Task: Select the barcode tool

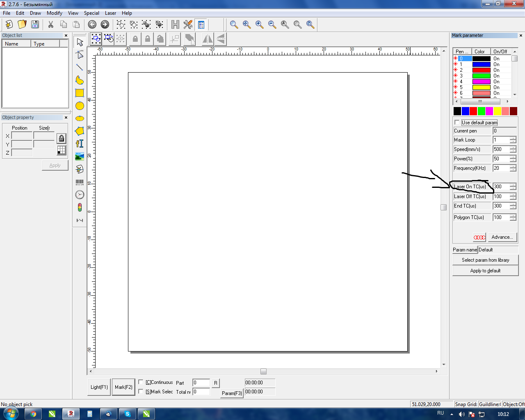Action: coord(80,182)
